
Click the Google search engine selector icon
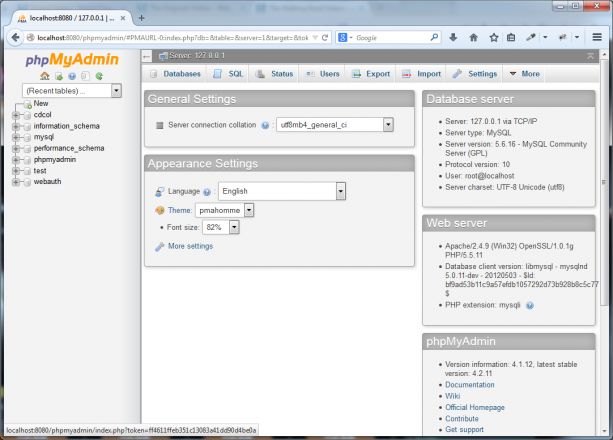point(343,38)
